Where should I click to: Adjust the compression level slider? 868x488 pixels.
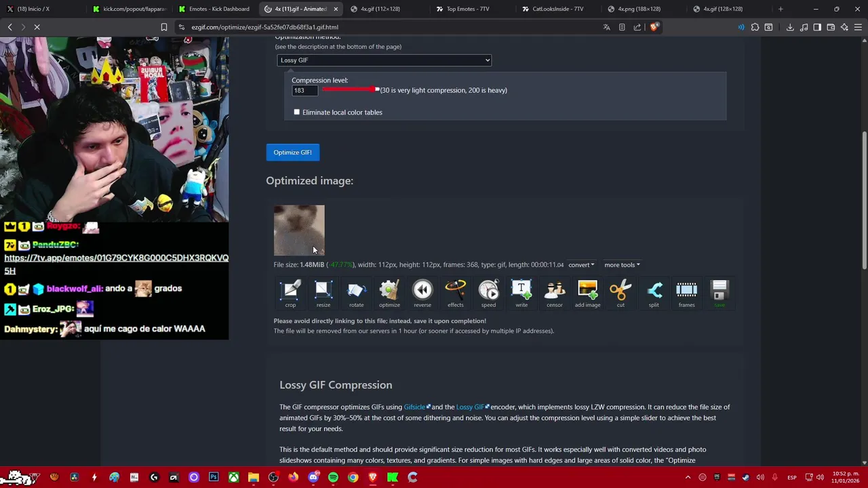point(351,89)
